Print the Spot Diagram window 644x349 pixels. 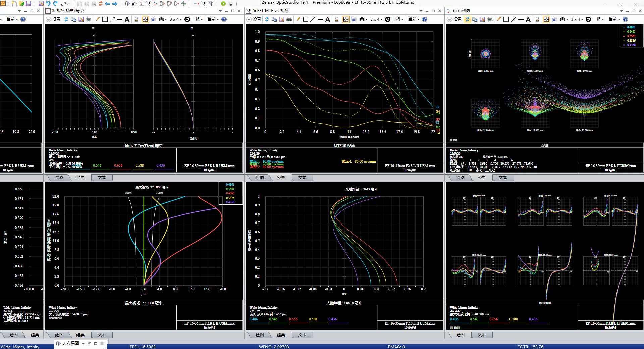pyautogui.click(x=490, y=19)
